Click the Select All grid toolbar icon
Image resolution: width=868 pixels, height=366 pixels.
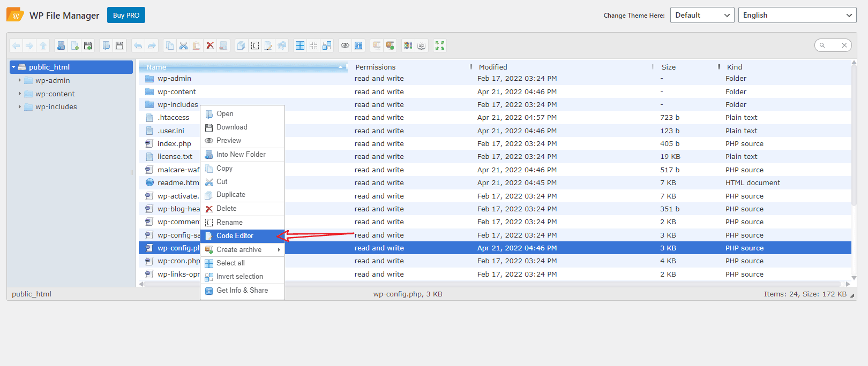coord(300,46)
